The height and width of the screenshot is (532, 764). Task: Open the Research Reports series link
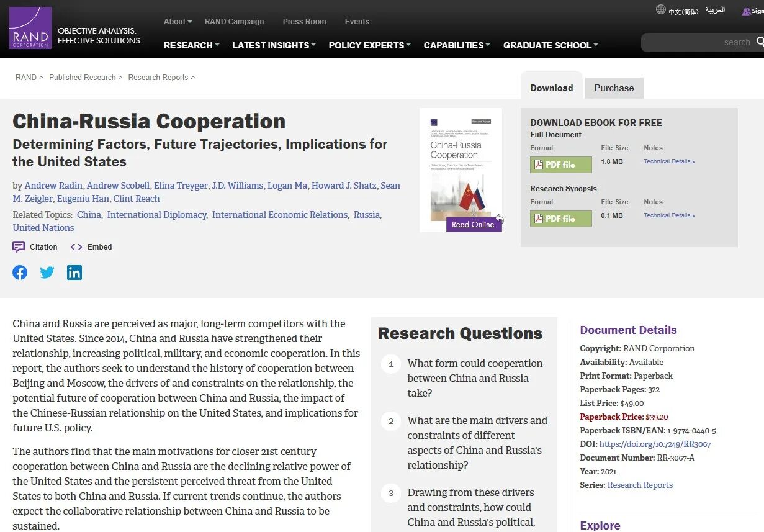pyautogui.click(x=640, y=485)
